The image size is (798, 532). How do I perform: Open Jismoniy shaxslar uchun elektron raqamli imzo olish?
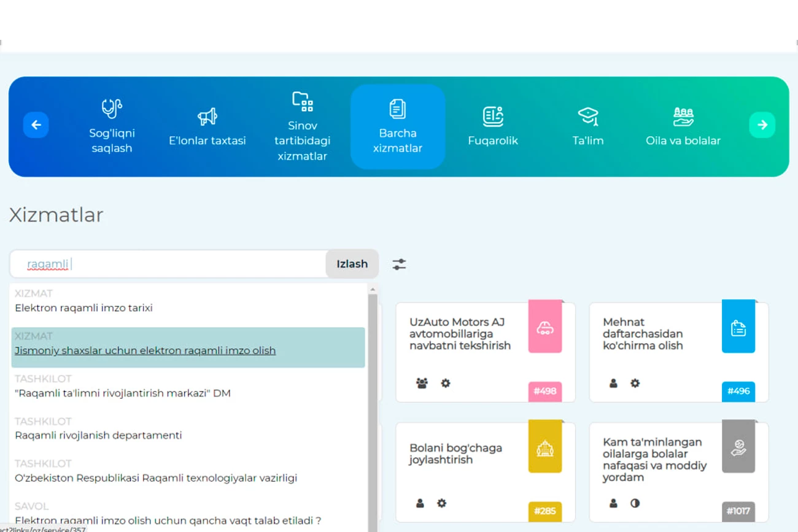(188, 347)
